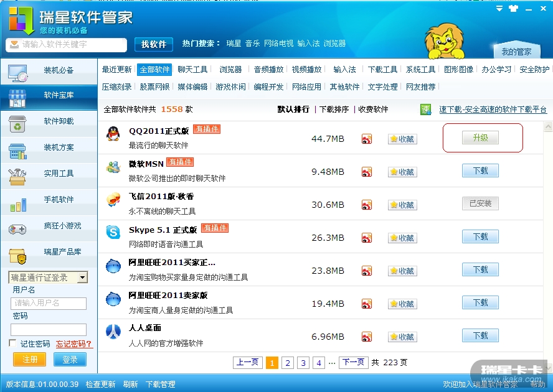Add QQ2011 to favorites with 收藏
The image size is (553, 392).
point(402,139)
